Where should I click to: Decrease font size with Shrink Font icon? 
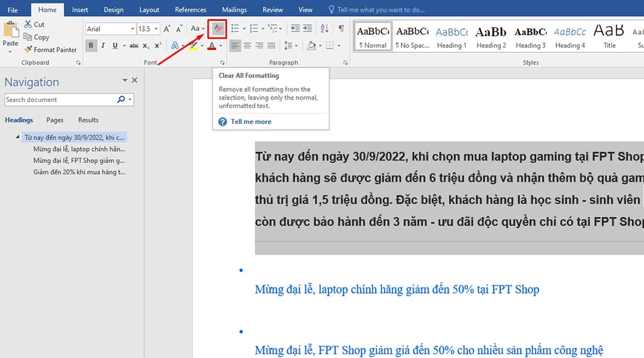(x=179, y=29)
